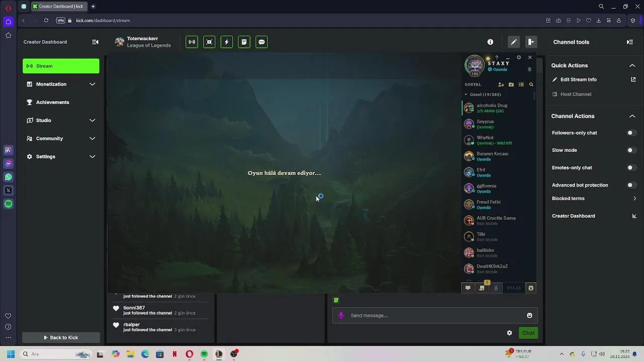
Task: Toggle Slow mode switch
Action: click(631, 150)
